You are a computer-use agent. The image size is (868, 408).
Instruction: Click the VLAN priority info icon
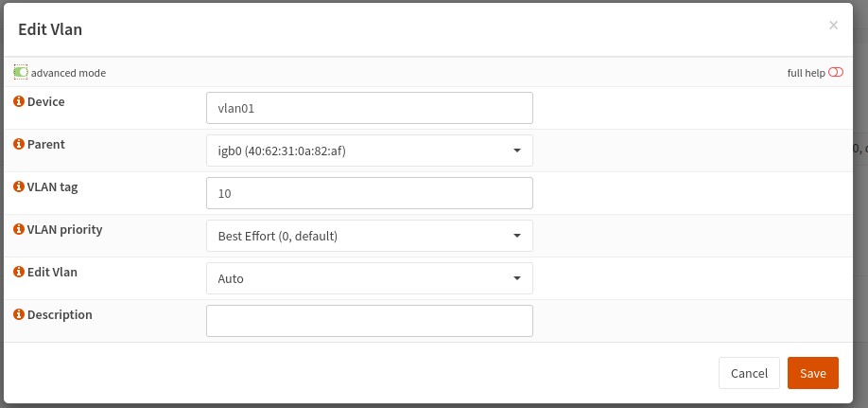click(x=19, y=229)
